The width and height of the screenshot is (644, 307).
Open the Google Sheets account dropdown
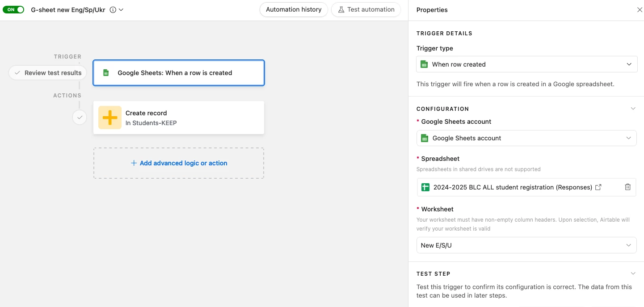(526, 138)
